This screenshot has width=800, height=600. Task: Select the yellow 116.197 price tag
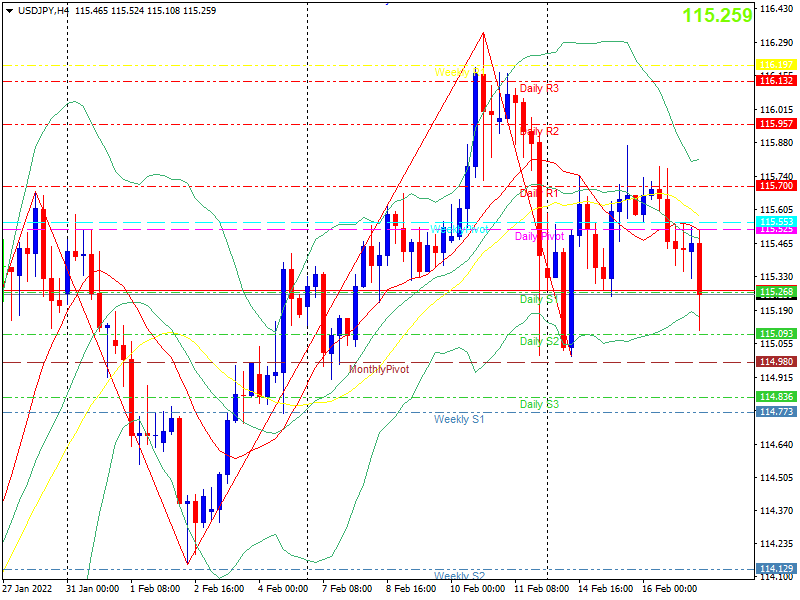[x=776, y=65]
